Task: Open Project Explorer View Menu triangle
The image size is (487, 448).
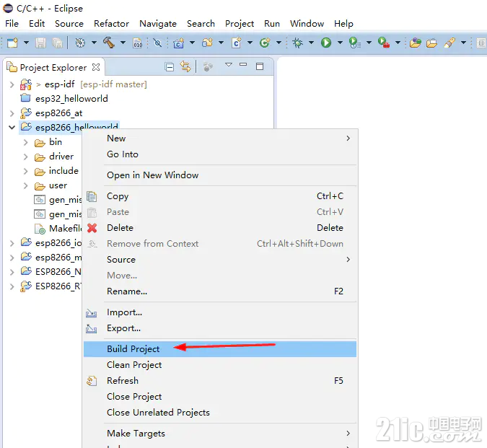Action: (x=229, y=65)
